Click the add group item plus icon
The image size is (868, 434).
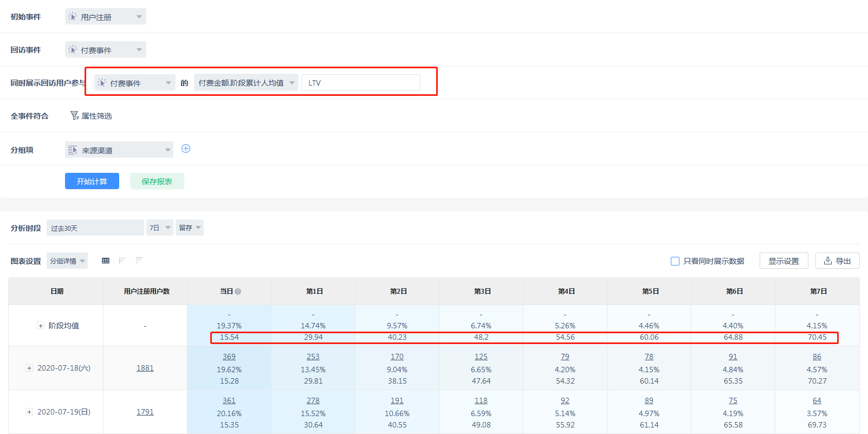click(x=186, y=148)
